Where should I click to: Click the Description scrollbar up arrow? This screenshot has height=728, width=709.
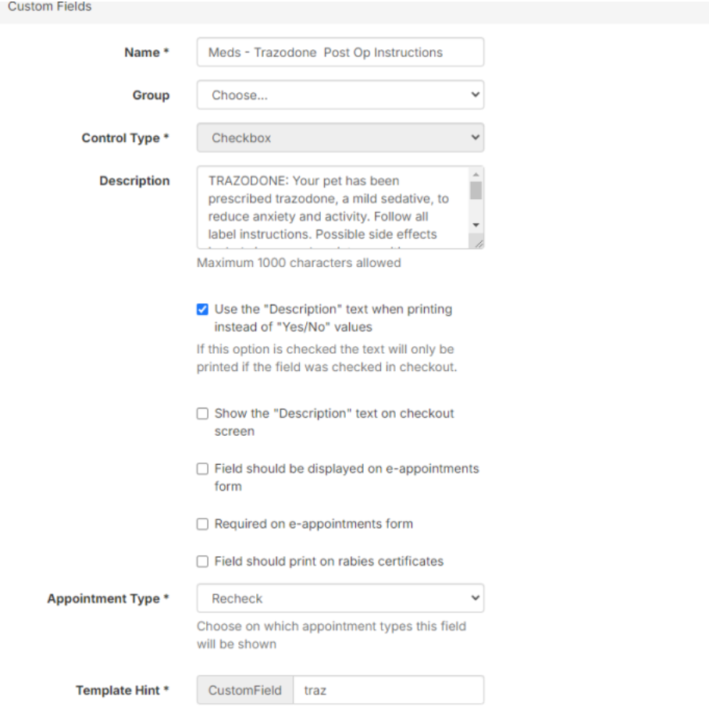pyautogui.click(x=476, y=175)
